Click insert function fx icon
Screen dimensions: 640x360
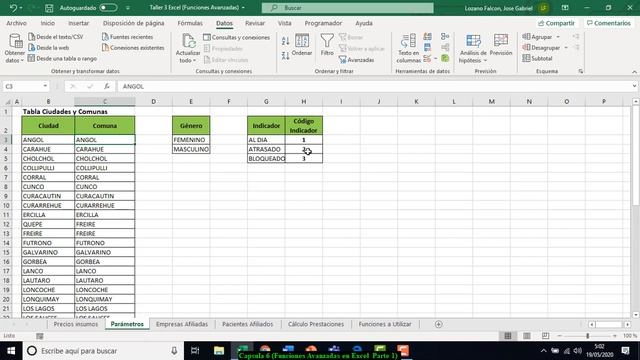(x=107, y=87)
